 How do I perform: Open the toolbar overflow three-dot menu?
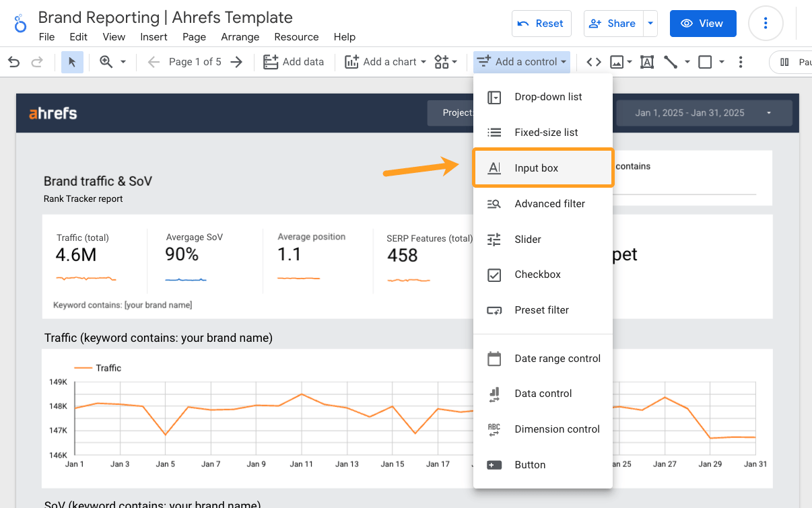tap(741, 61)
